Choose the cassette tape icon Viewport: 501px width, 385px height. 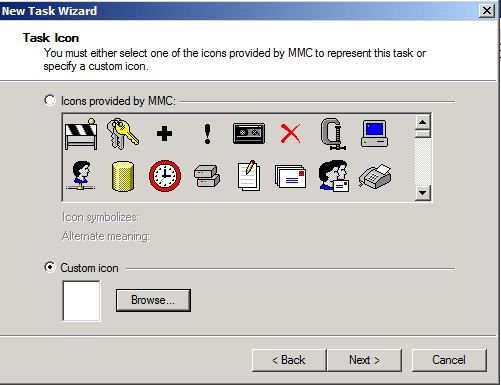[249, 133]
